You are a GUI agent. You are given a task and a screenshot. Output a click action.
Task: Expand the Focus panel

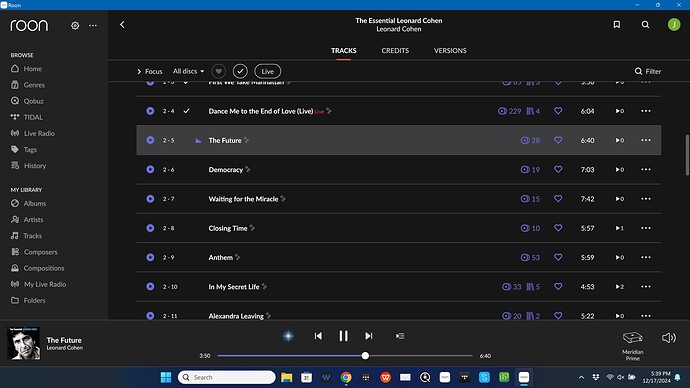pyautogui.click(x=150, y=71)
